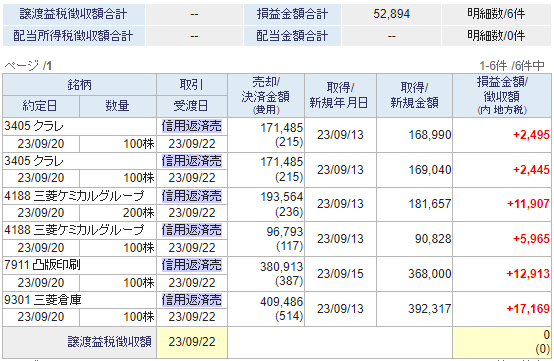
Task: Click the settlement amount 409,486
Action: click(282, 302)
